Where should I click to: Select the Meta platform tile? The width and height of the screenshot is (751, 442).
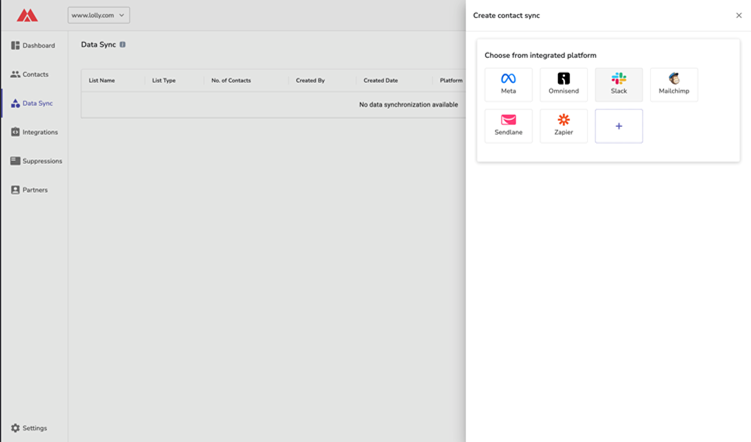coord(508,85)
